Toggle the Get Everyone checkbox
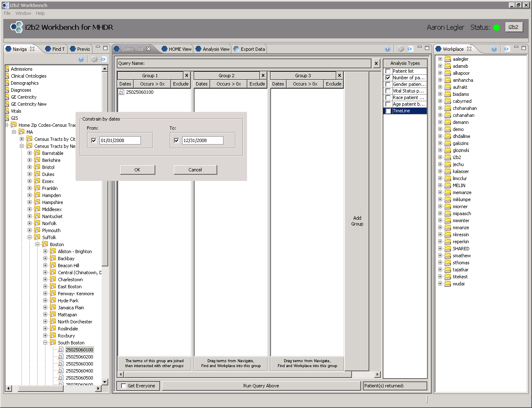The width and height of the screenshot is (532, 408). coord(123,386)
